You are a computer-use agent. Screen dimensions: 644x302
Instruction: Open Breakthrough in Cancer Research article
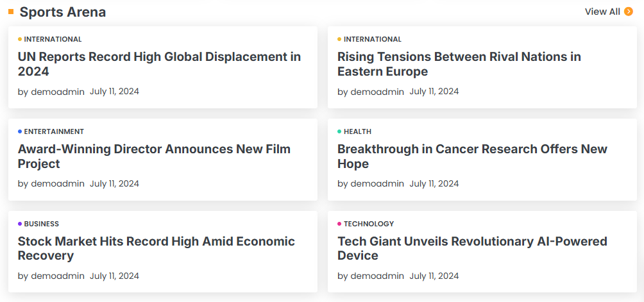(472, 156)
